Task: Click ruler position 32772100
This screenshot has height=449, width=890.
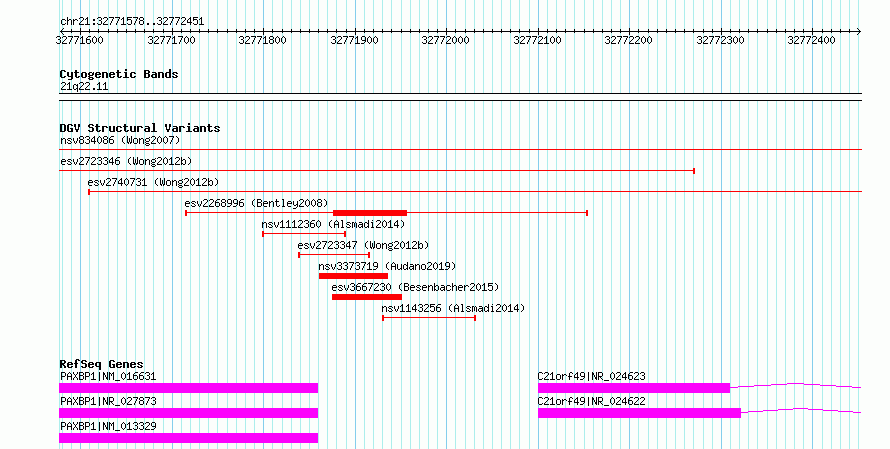Action: pos(538,40)
